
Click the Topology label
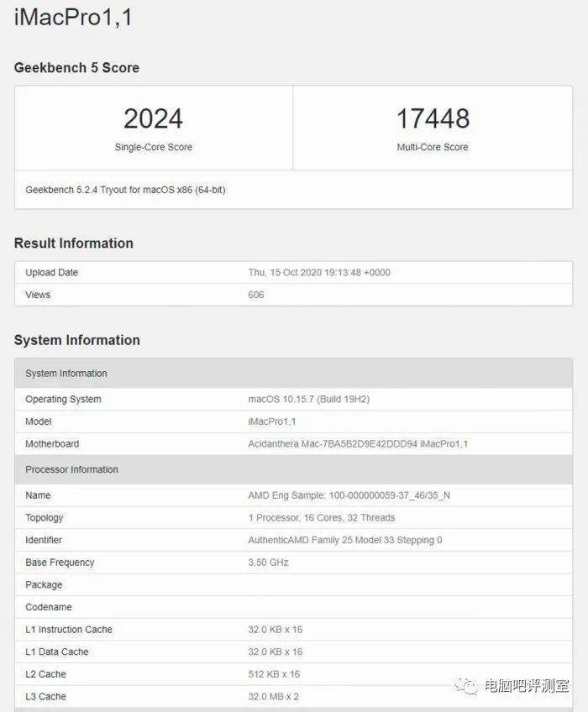(45, 518)
